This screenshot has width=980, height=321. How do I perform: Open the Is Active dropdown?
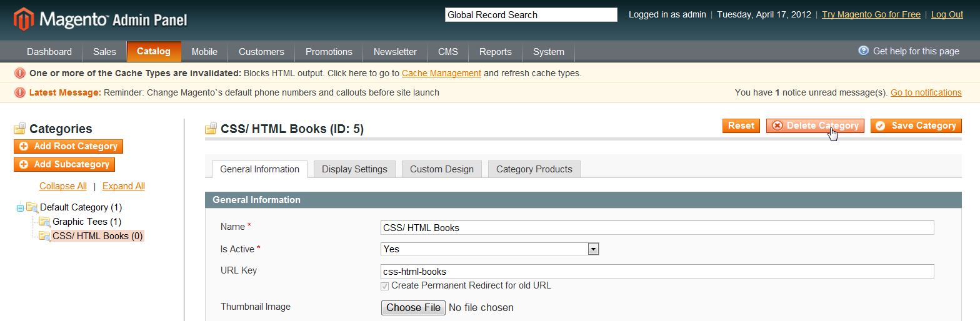point(490,249)
